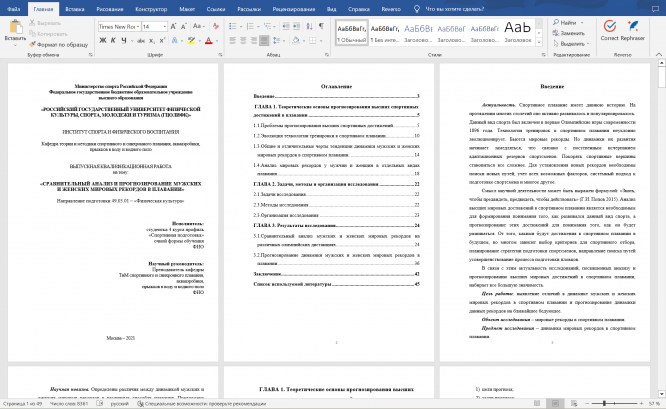Click Специальные возможности status bar message

tap(201, 403)
